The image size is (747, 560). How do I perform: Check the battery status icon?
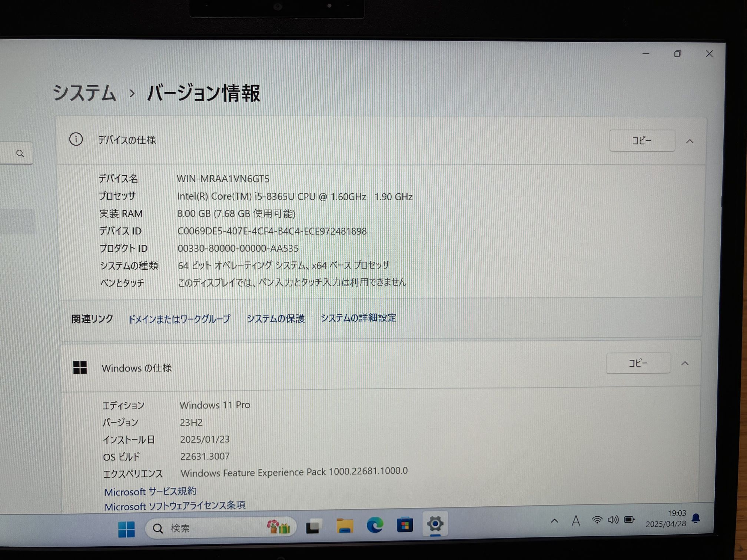pyautogui.click(x=629, y=520)
